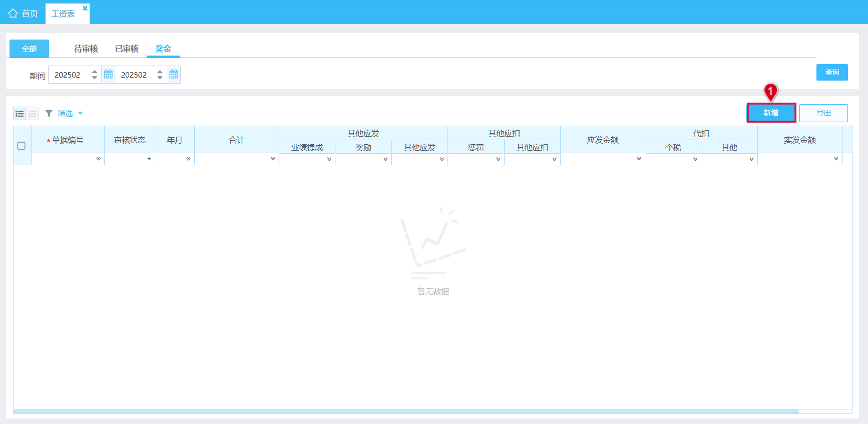This screenshot has width=868, height=424.
Task: Open filter operator under 实发金额 column
Action: (836, 159)
